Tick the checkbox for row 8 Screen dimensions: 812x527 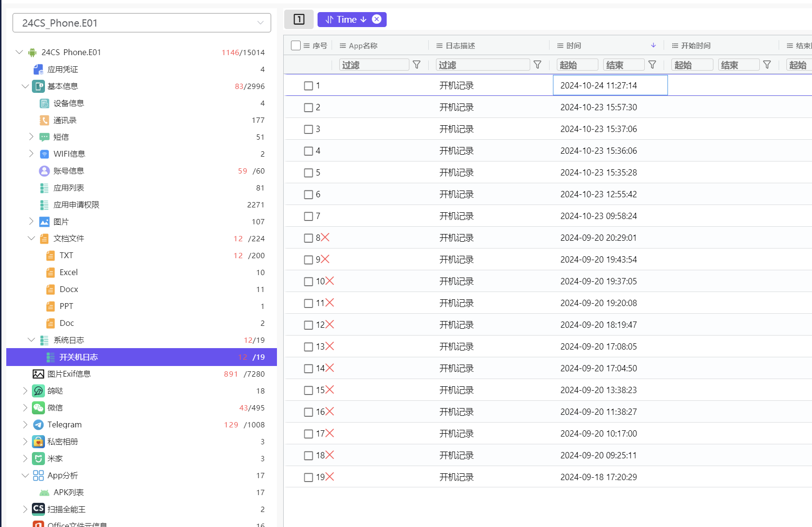click(308, 238)
